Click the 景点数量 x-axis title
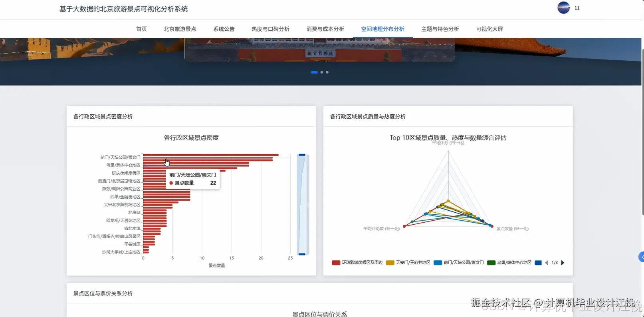 click(217, 265)
